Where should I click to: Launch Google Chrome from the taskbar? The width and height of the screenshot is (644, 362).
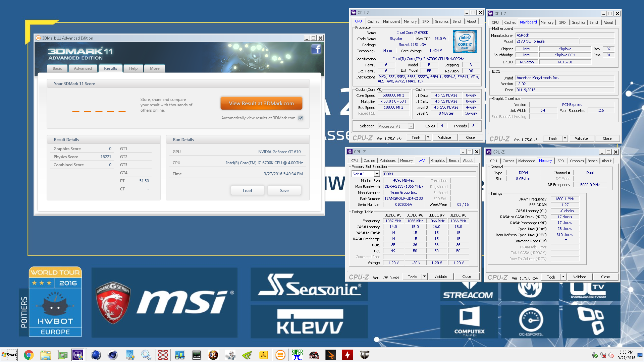pyautogui.click(x=29, y=355)
